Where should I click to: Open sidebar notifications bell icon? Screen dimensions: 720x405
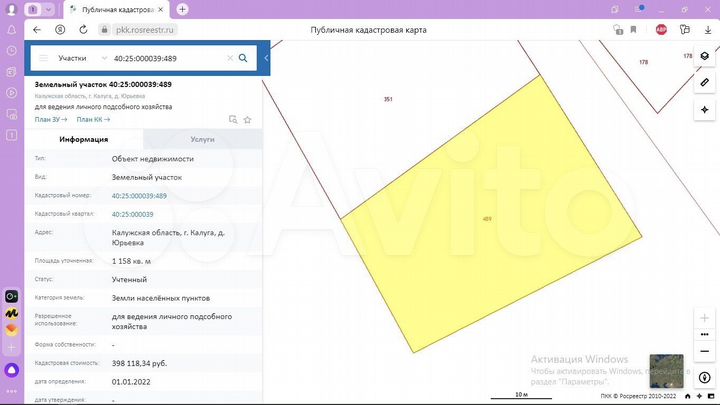[x=12, y=30]
